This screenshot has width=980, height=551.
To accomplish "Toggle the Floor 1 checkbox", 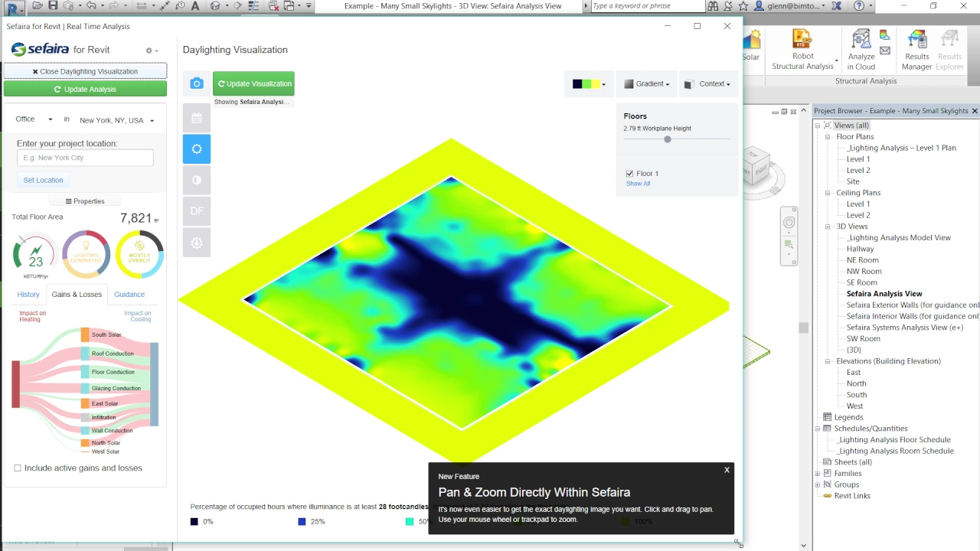I will click(x=629, y=174).
